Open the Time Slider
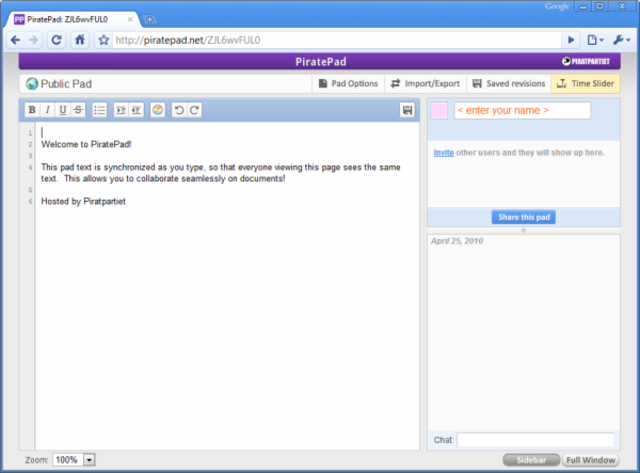This screenshot has width=640, height=473. click(x=586, y=84)
